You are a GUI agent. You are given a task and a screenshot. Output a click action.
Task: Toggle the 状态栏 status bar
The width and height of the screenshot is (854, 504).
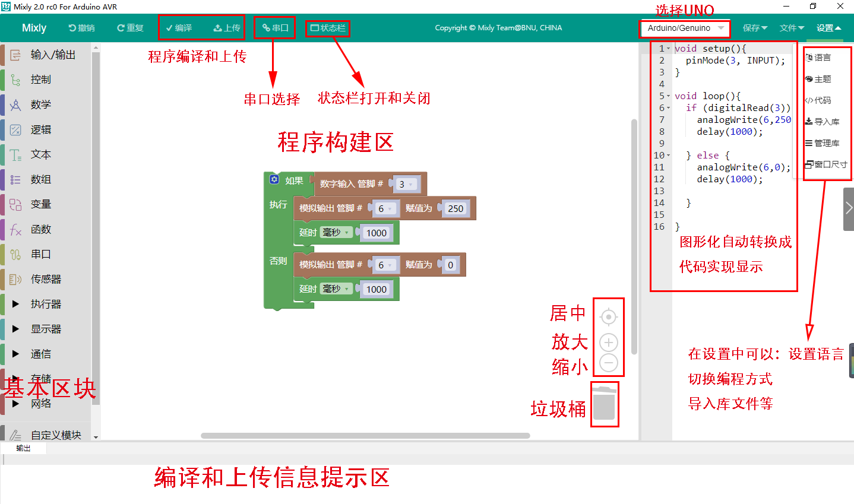[328, 28]
